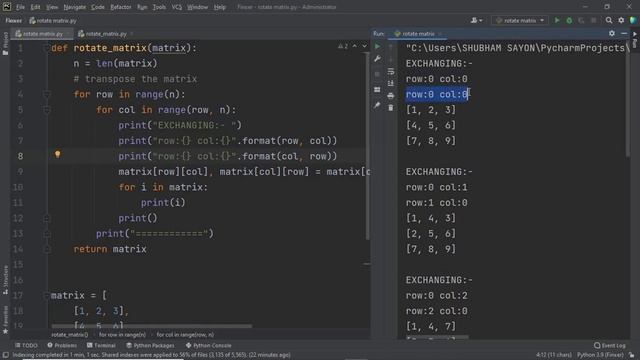This screenshot has width=640, height=360.
Task: Open the wrench settings in the Run panel
Action: tap(377, 59)
